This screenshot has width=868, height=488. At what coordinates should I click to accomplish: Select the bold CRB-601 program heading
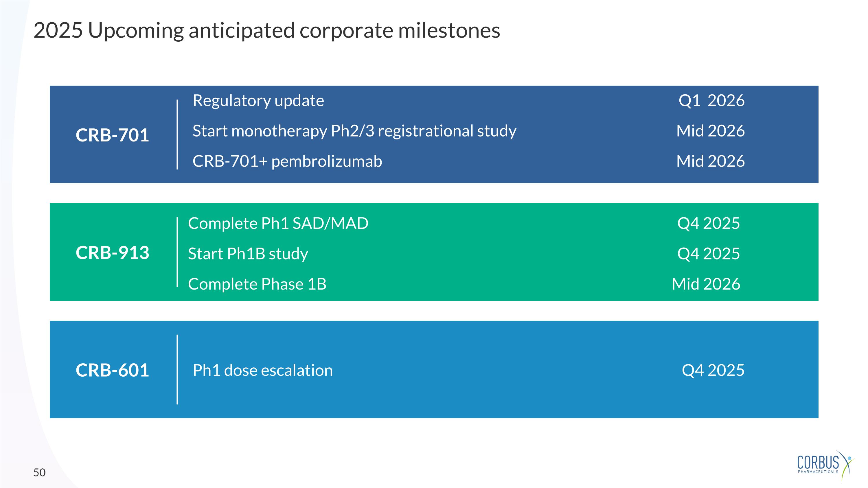(x=112, y=370)
